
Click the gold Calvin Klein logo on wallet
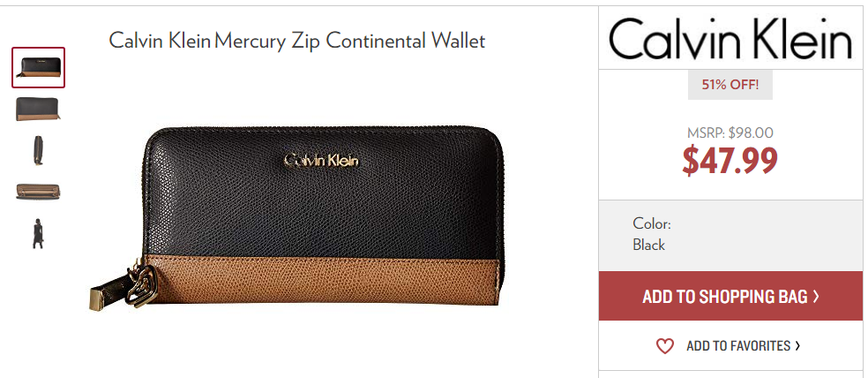click(x=321, y=161)
